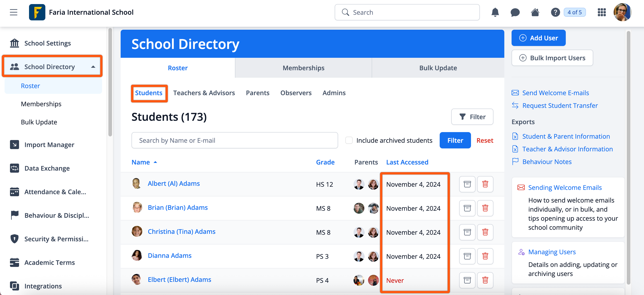
Task: Enable Include archived students checkbox
Action: [x=349, y=140]
